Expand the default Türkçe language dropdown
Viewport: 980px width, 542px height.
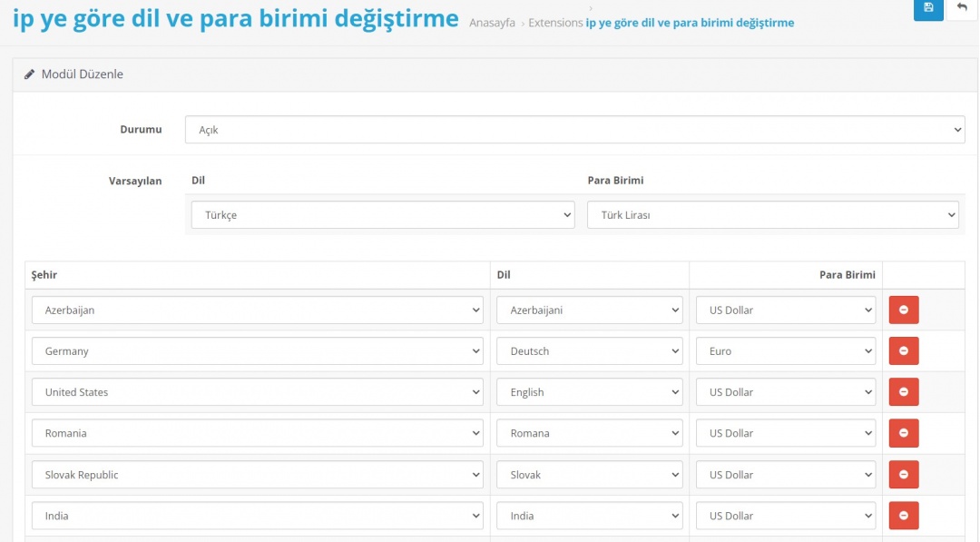(382, 215)
